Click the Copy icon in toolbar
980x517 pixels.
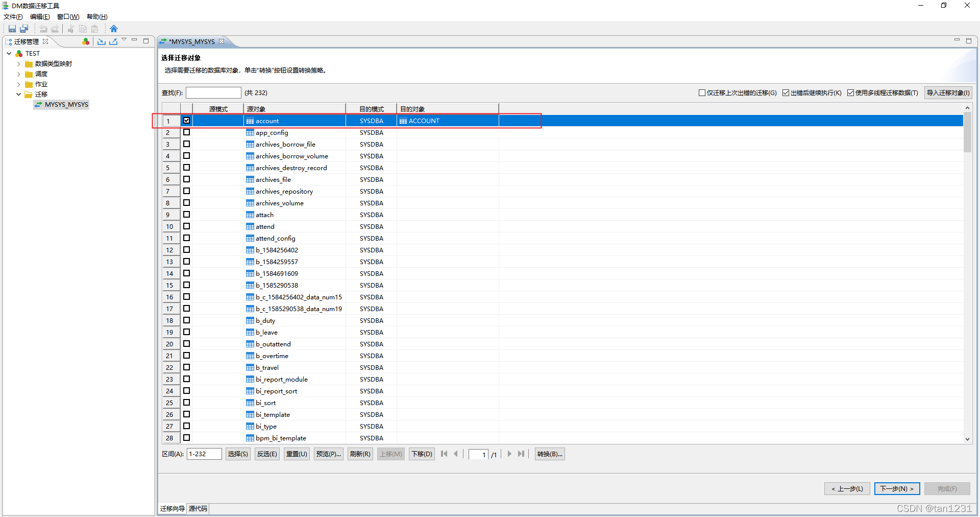(83, 29)
